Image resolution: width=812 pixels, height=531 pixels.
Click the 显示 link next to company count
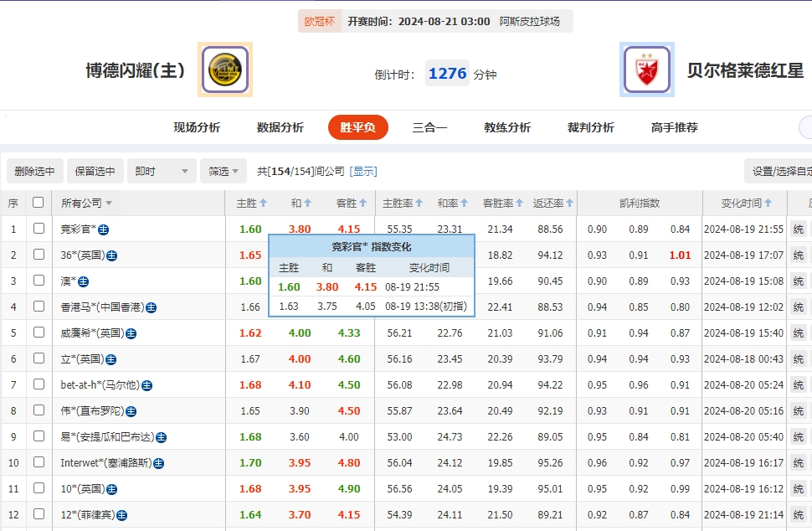point(362,170)
